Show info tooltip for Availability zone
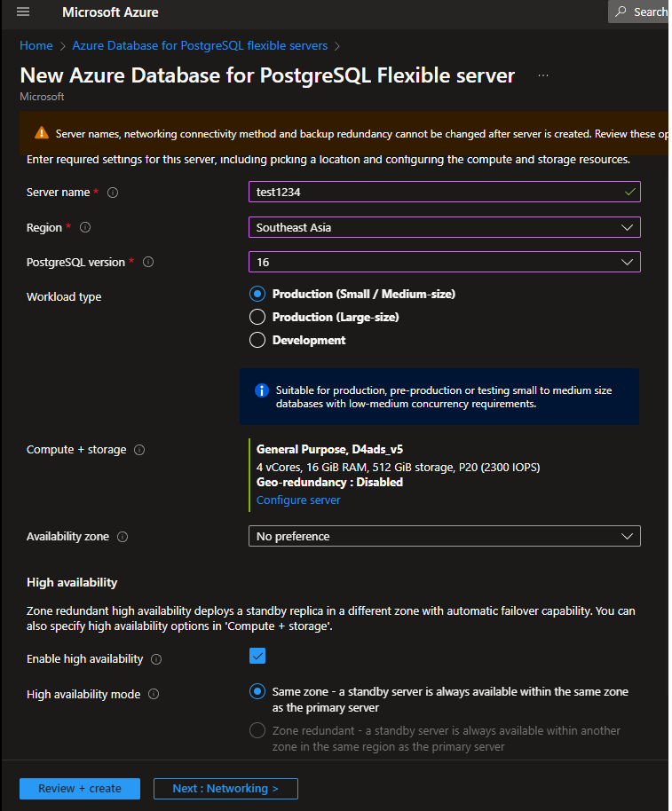The width and height of the screenshot is (672, 811). point(123,537)
